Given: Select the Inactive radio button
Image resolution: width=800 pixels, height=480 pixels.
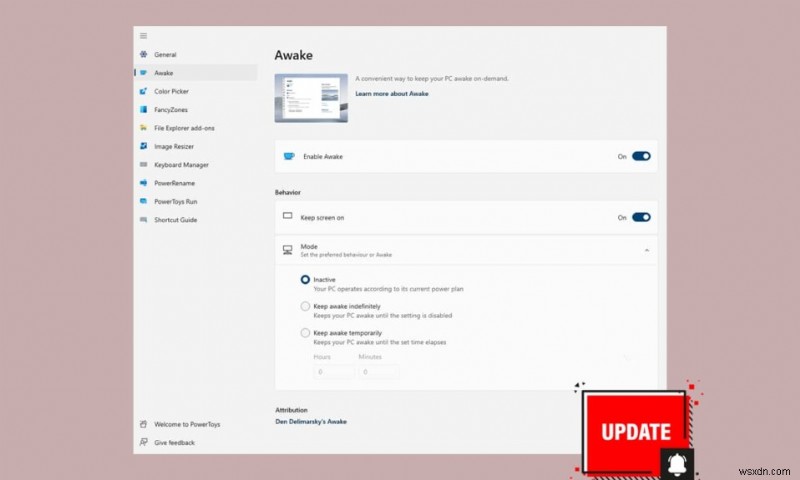Looking at the screenshot, I should (305, 280).
